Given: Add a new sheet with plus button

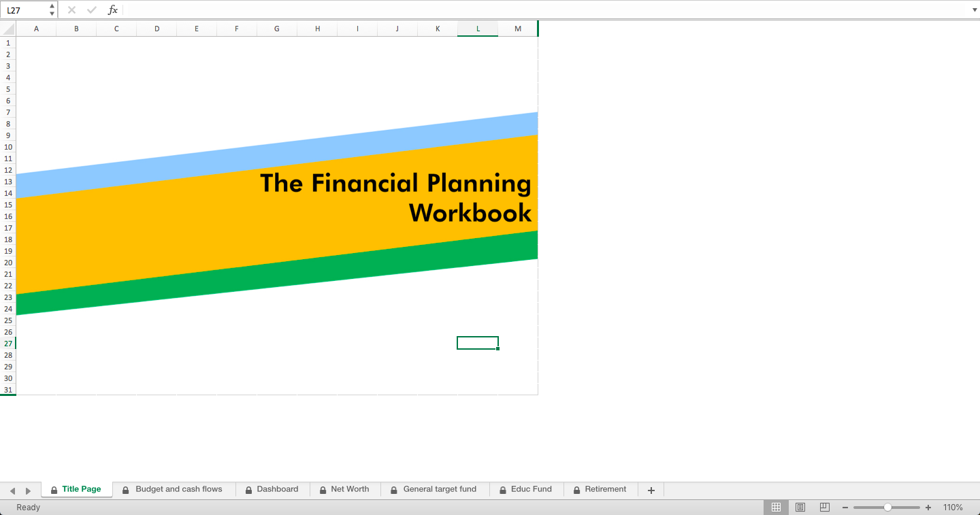Looking at the screenshot, I should tap(651, 490).
